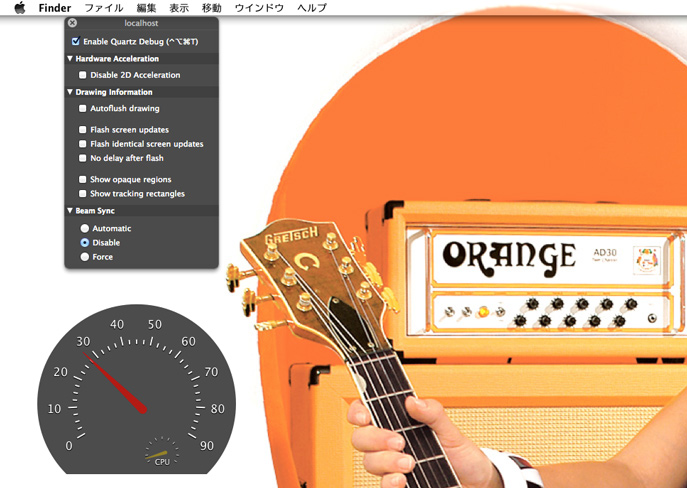This screenshot has height=488, width=687.
Task: Open the ヘルプ menu
Action: coord(312,7)
